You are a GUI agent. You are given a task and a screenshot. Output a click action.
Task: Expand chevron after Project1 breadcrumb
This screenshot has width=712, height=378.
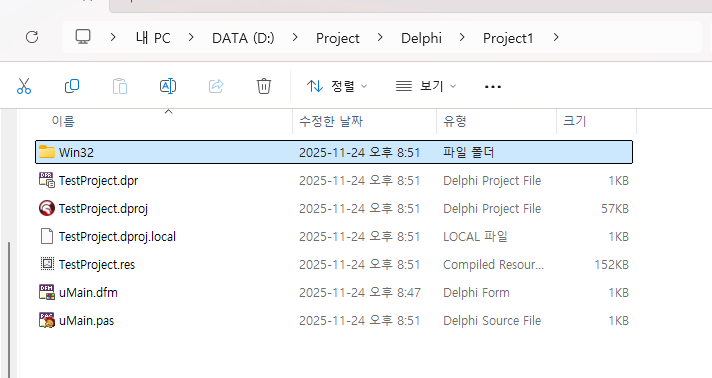pyautogui.click(x=556, y=37)
